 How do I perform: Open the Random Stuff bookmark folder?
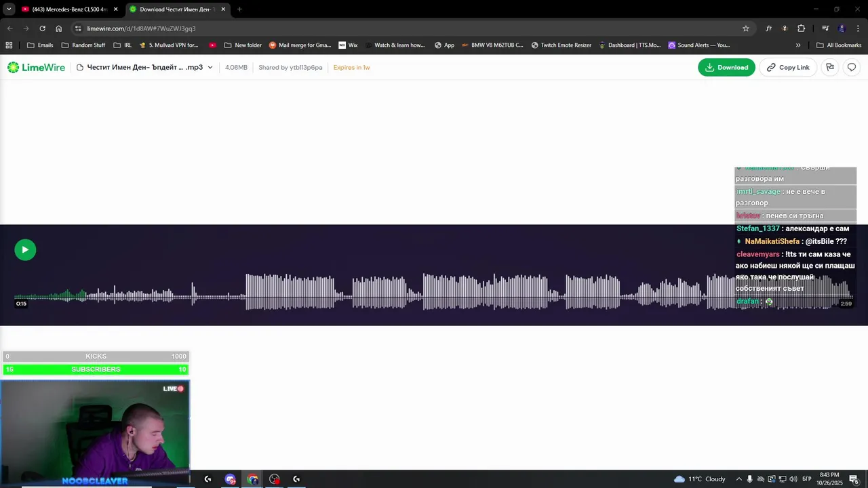click(83, 45)
